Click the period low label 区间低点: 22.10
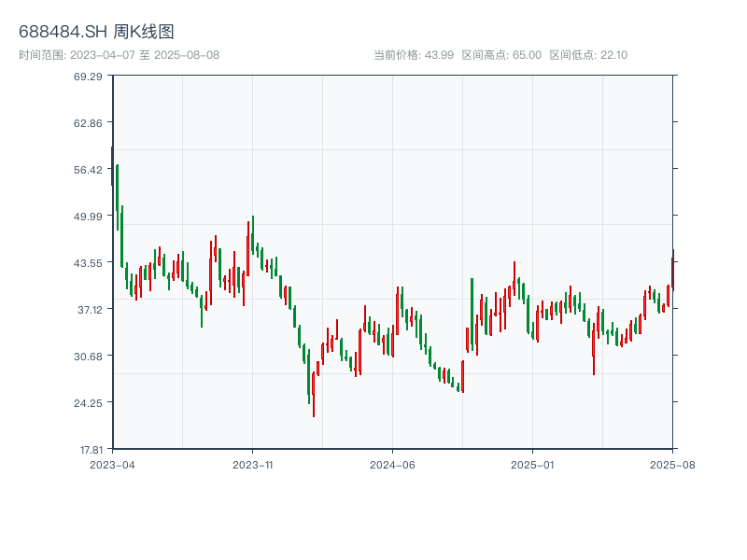The width and height of the screenshot is (747, 560). (x=588, y=55)
